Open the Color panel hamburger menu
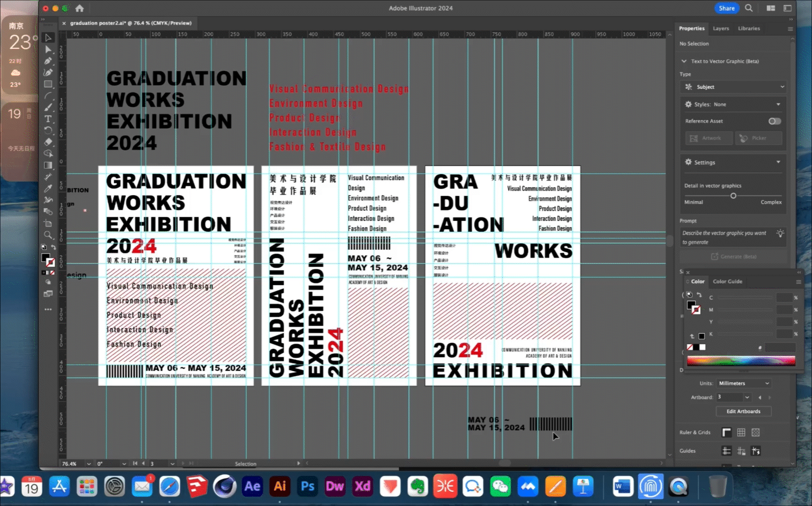 [798, 282]
